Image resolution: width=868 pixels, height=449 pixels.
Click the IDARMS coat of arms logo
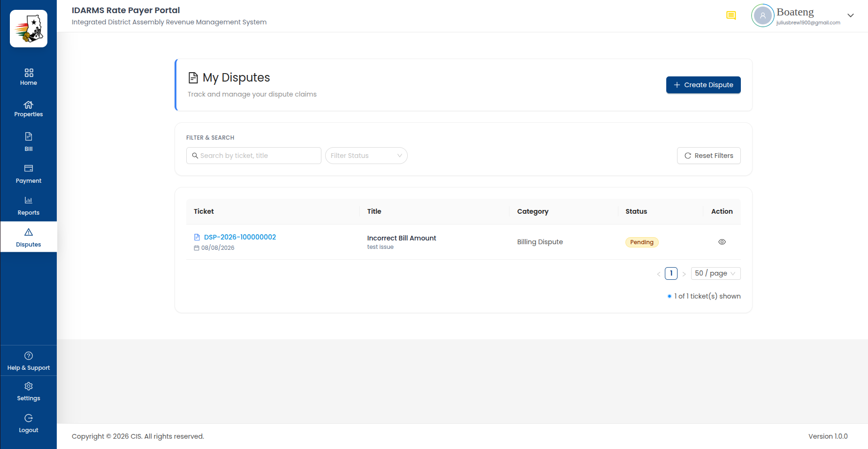[29, 29]
